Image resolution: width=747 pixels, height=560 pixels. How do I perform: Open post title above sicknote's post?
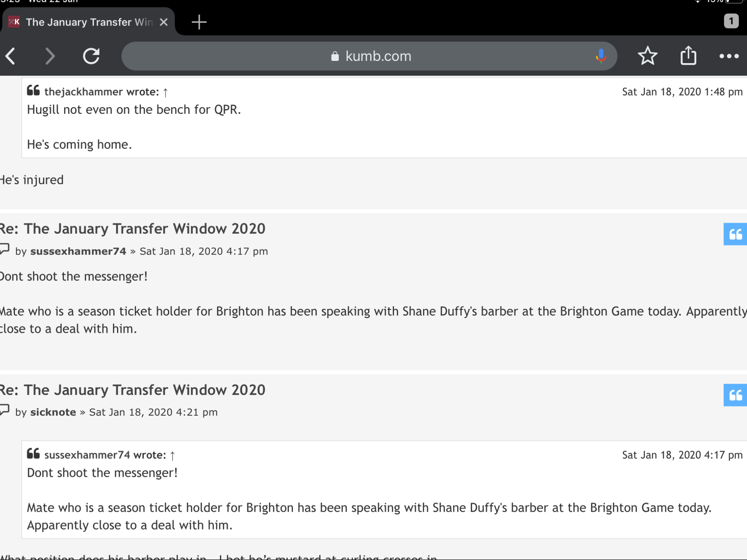132,390
